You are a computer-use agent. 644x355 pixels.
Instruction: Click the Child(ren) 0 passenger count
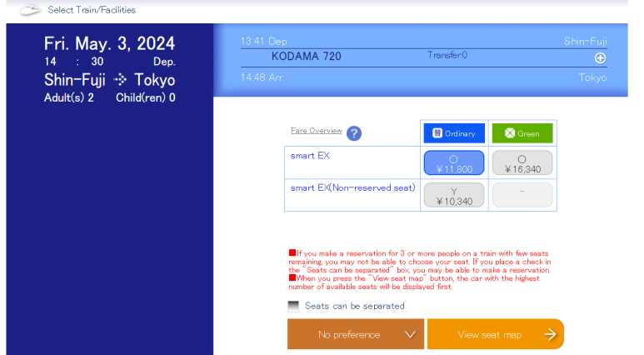pos(146,97)
